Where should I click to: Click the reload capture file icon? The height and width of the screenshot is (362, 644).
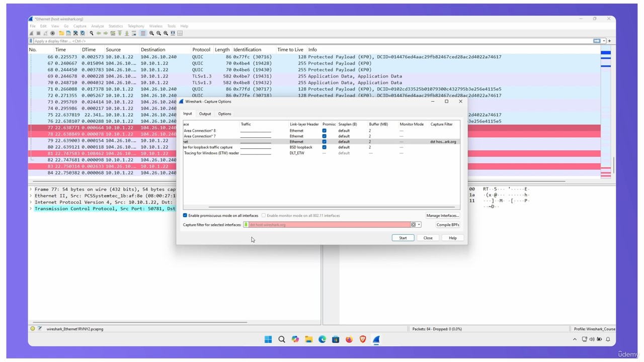pos(83,33)
